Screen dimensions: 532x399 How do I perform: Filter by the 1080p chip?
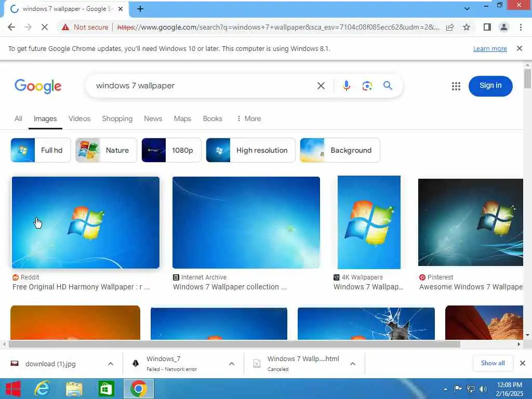click(x=171, y=150)
